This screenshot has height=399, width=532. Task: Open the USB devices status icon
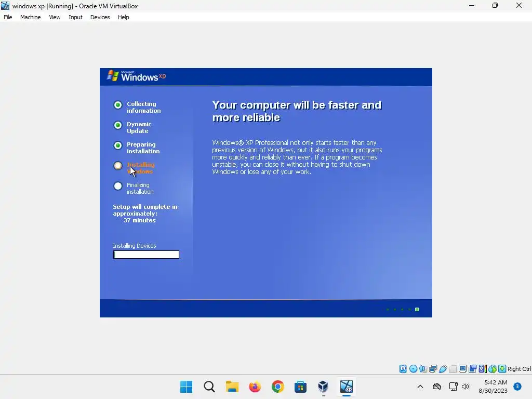[443, 369]
